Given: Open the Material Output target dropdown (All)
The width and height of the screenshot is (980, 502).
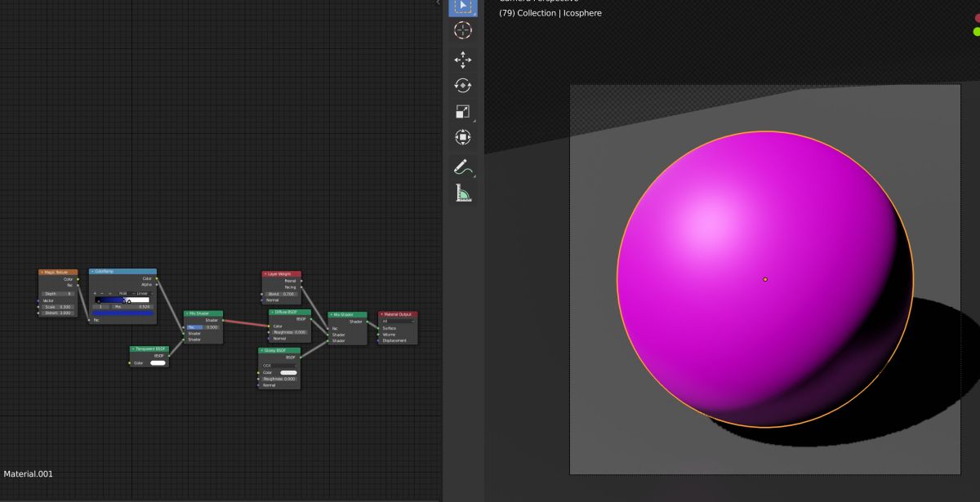Looking at the screenshot, I should (x=399, y=322).
